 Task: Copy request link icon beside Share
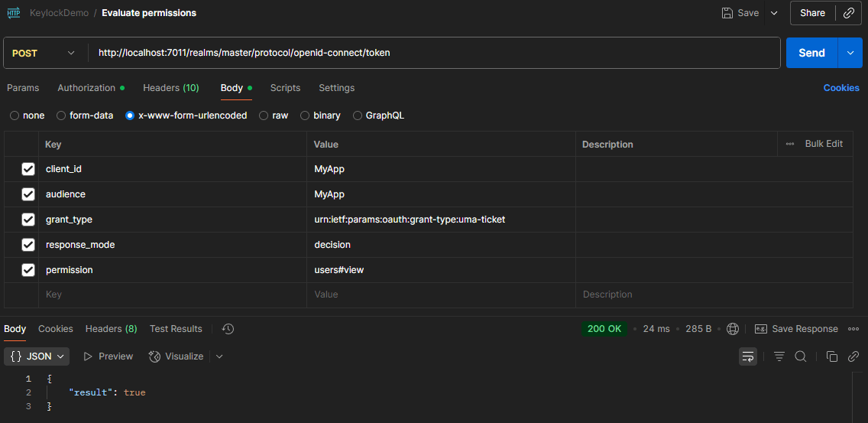click(x=849, y=13)
